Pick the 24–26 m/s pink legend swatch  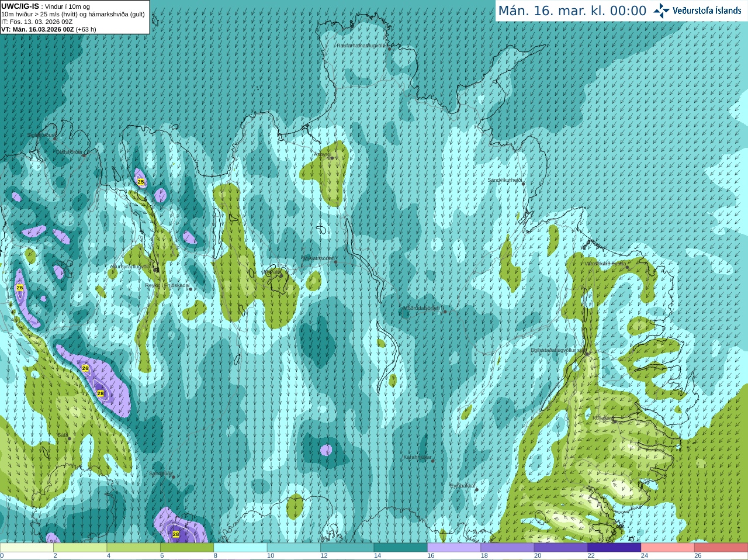(667, 548)
